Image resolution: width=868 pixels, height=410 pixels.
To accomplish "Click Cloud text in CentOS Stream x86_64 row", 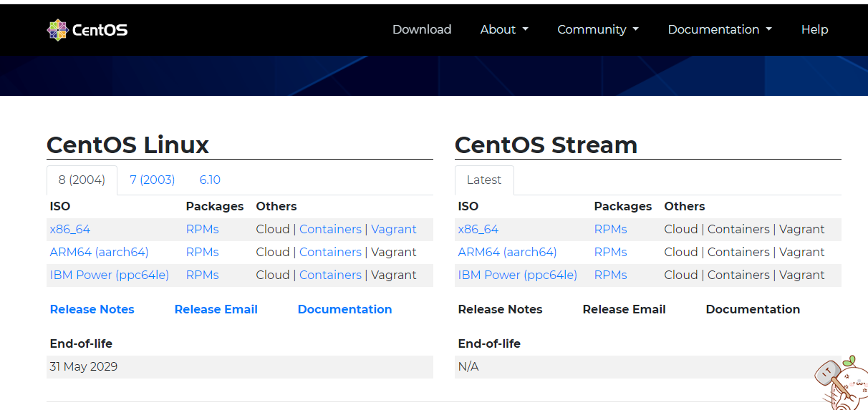I will pyautogui.click(x=681, y=229).
